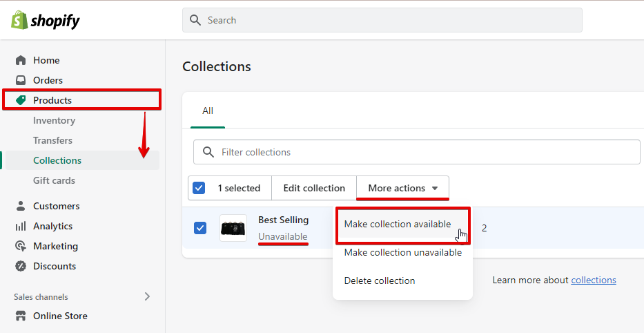Viewport: 644px width, 333px height.
Task: Click the Online Store storefront icon
Action: tap(21, 316)
